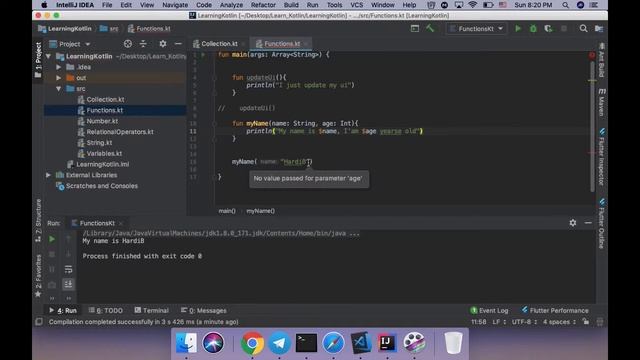The image size is (640, 360).
Task: Click the editor vertical scrollbar
Action: pyautogui.click(x=592, y=127)
